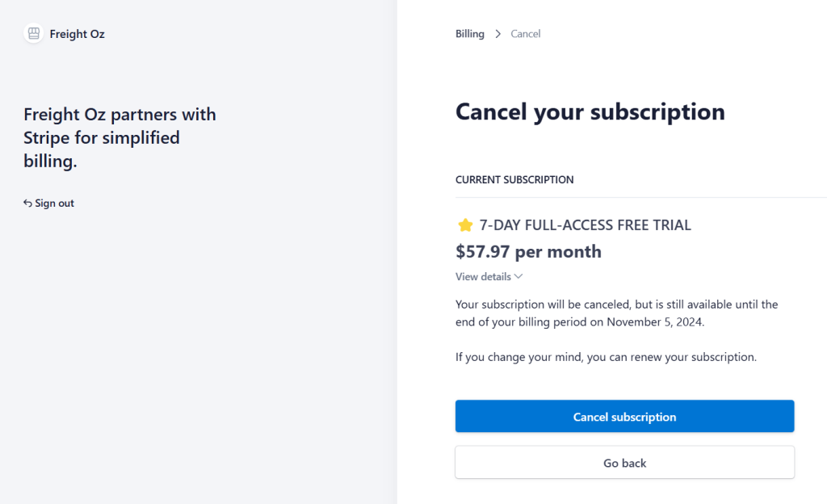Click the "Cancel your subscription" heading
Image resolution: width=827 pixels, height=504 pixels.
point(590,111)
